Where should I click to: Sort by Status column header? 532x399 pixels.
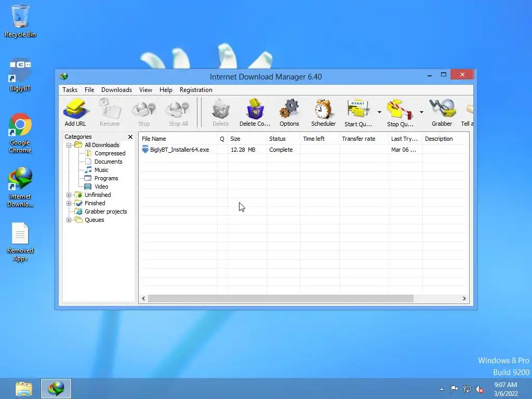point(283,139)
